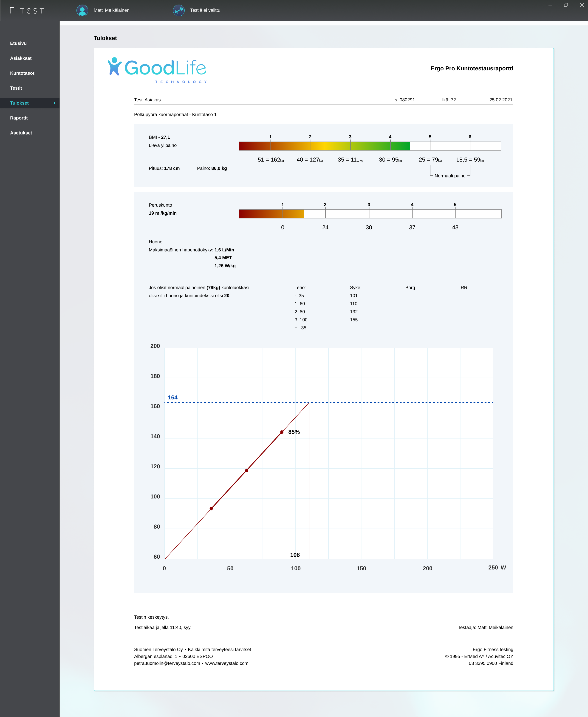Go to Asiakkaat in sidebar
Screen dimensions: 588x717
[x=21, y=58]
